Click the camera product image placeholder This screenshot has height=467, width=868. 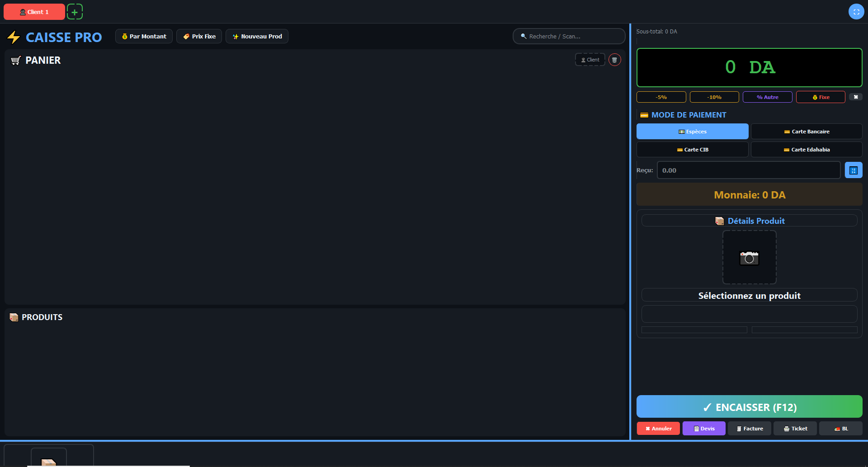pos(749,258)
